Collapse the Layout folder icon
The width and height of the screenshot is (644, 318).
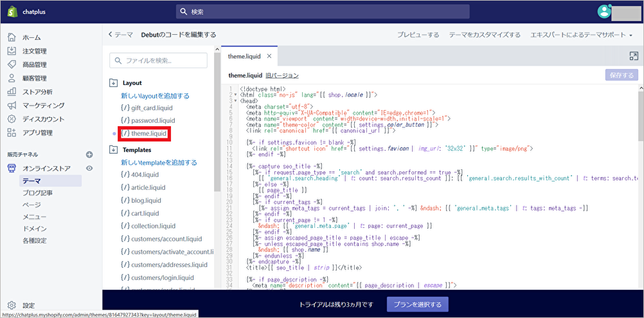pos(113,82)
